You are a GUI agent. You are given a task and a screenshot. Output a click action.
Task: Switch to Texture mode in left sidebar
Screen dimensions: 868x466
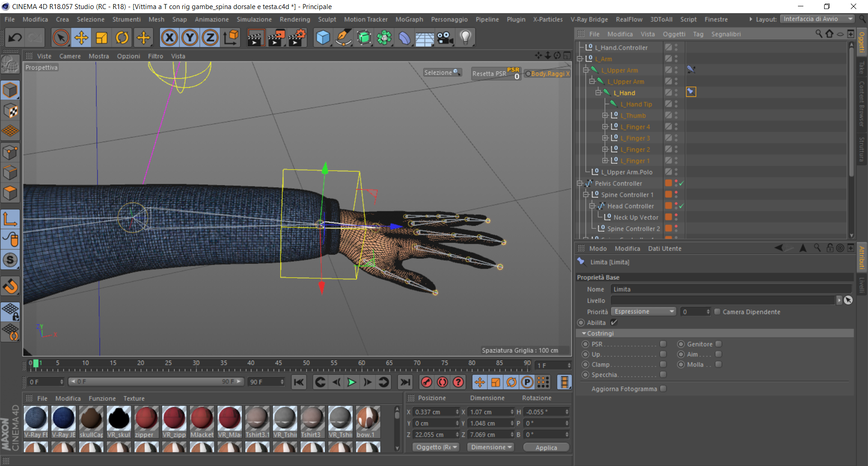(10, 111)
